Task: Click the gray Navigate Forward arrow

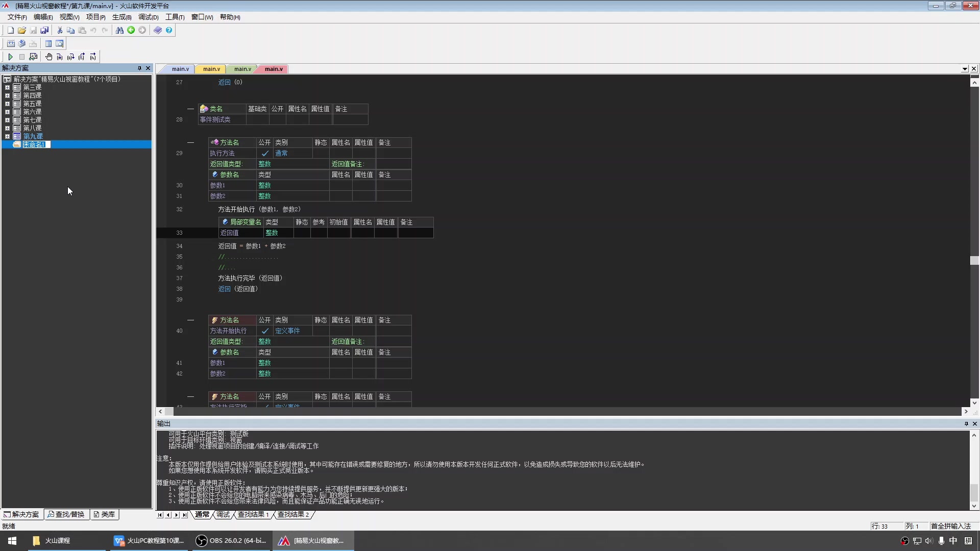Action: click(142, 30)
